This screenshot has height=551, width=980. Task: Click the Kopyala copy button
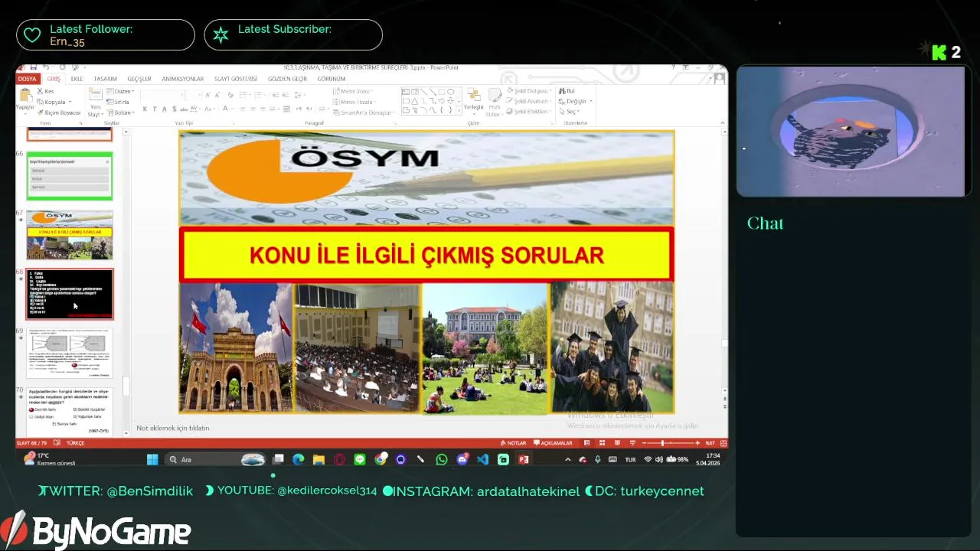pos(53,102)
